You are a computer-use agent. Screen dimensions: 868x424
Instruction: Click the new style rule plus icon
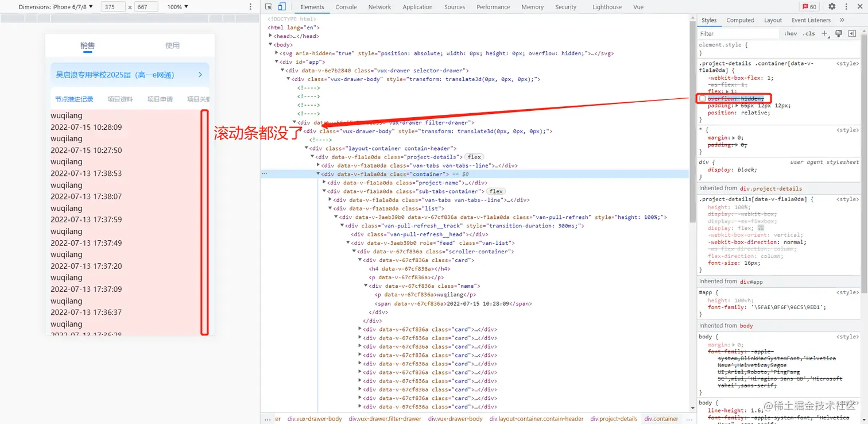pyautogui.click(x=825, y=33)
